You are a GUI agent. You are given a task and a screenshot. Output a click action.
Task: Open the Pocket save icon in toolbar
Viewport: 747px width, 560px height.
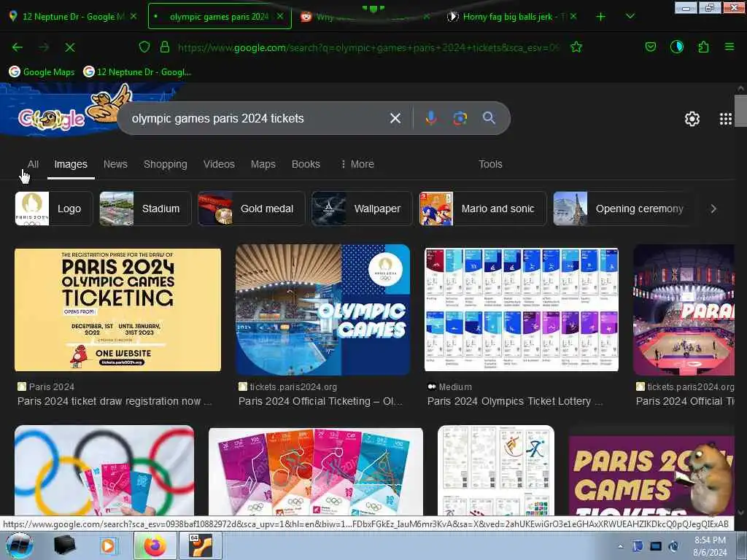[650, 47]
